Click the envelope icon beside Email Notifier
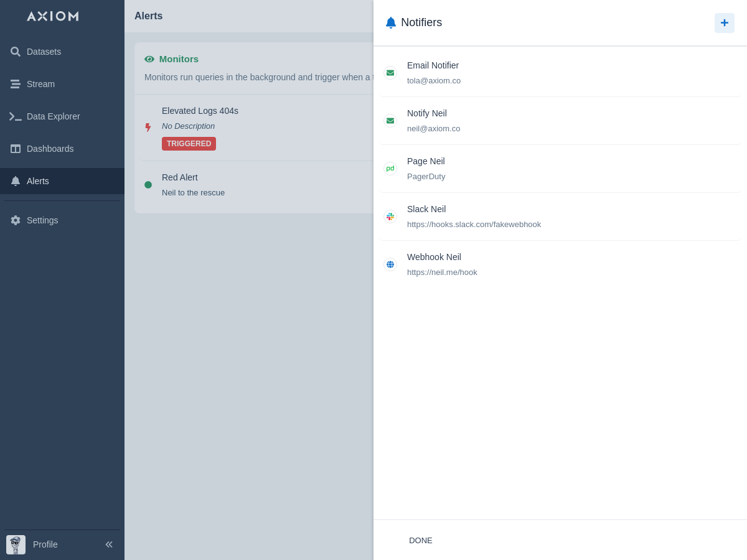This screenshot has height=560, width=747. click(x=390, y=73)
